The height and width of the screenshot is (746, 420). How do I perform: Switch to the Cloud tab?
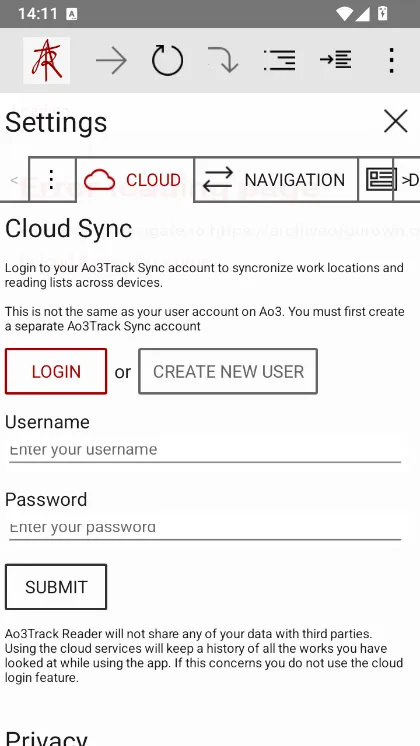tap(135, 180)
